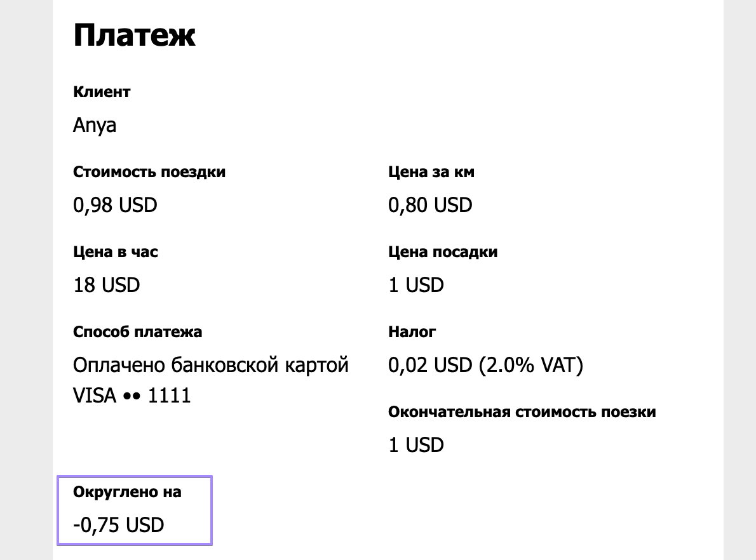Viewport: 756px width, 560px height.
Task: Click the Цена за км label
Action: (431, 172)
